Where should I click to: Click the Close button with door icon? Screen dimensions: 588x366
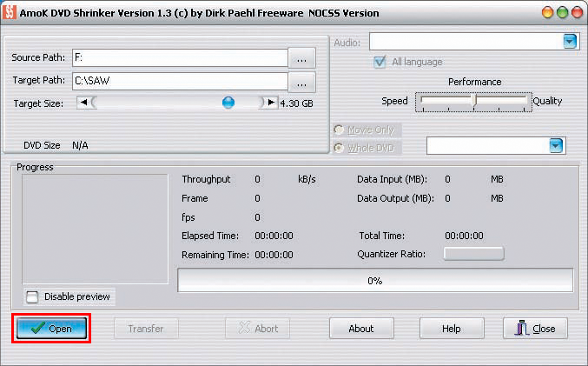pyautogui.click(x=535, y=329)
